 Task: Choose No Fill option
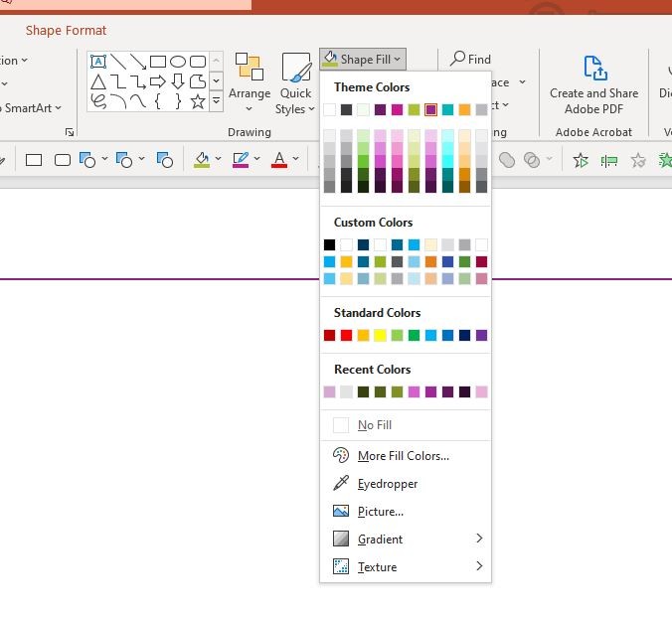tap(406, 425)
